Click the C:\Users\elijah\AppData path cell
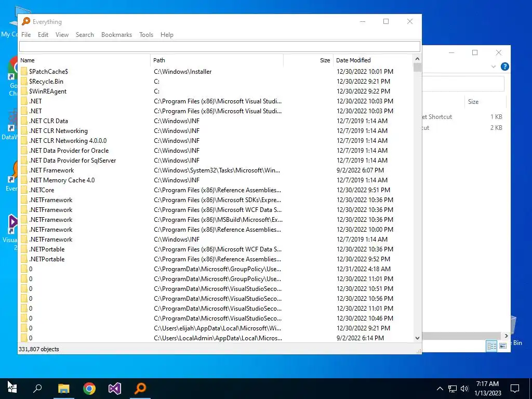This screenshot has height=399, width=532. click(x=217, y=328)
